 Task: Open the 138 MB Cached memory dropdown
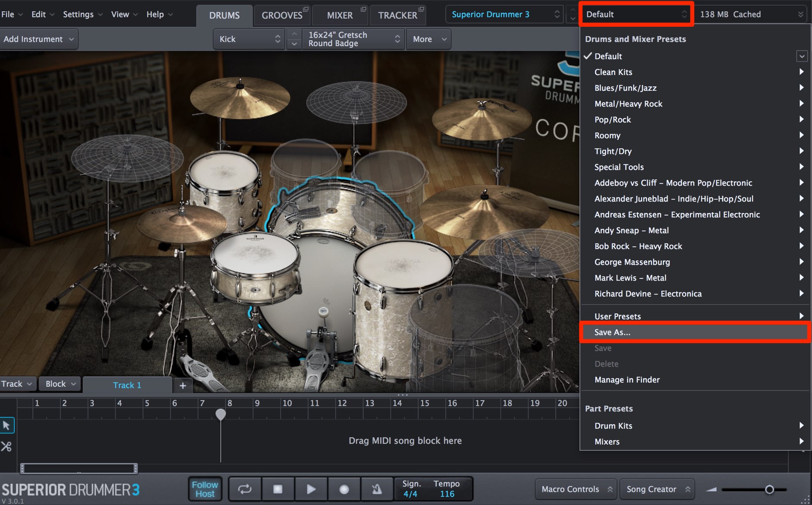click(x=751, y=15)
